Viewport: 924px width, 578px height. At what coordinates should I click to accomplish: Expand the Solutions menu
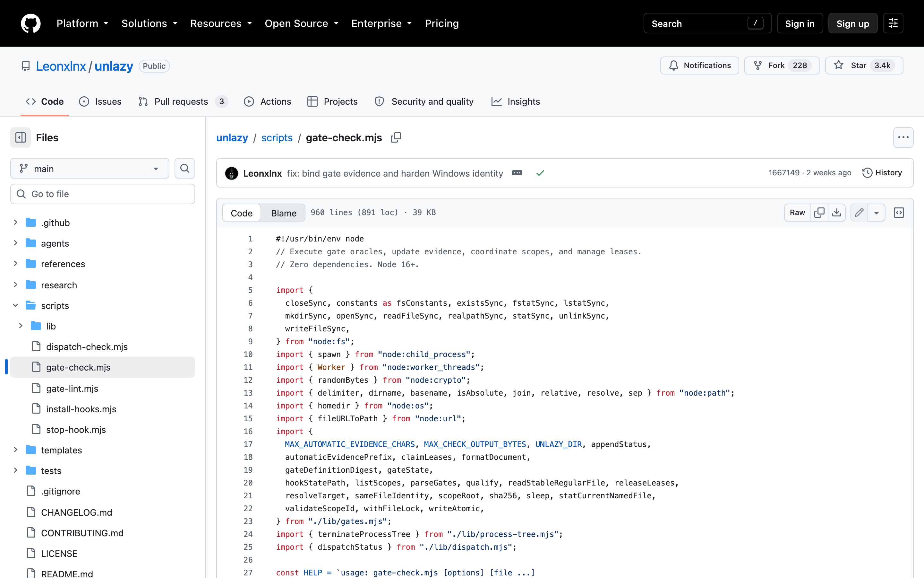[150, 23]
